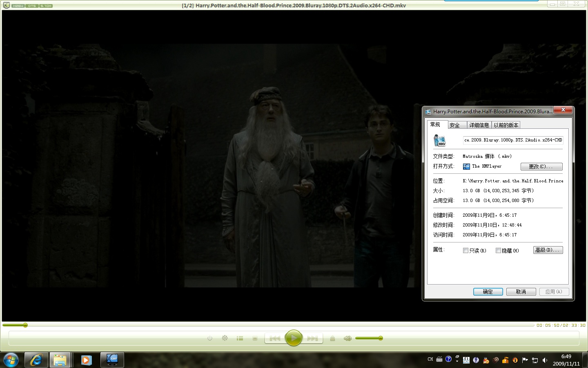Click the 5.1CH channel badge
This screenshot has height=368, width=588.
point(46,6)
